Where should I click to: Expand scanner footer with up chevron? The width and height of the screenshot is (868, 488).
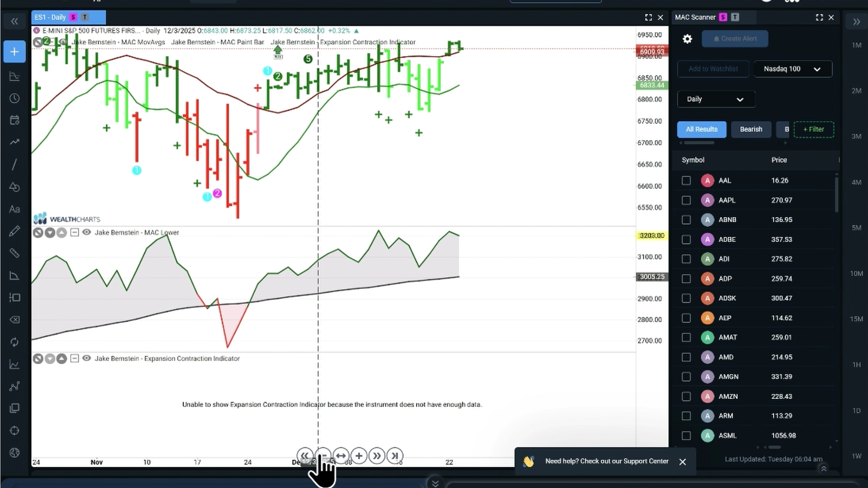824,469
